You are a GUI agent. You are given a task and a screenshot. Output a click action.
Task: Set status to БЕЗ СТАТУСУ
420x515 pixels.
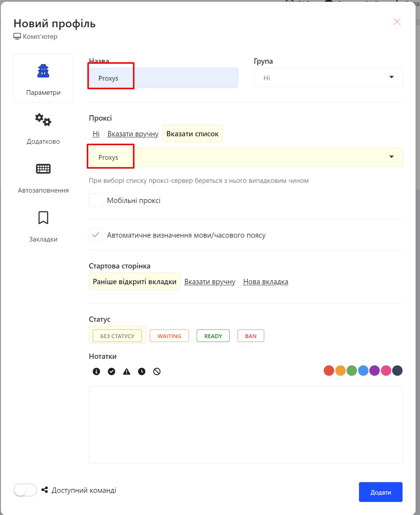coord(117,336)
